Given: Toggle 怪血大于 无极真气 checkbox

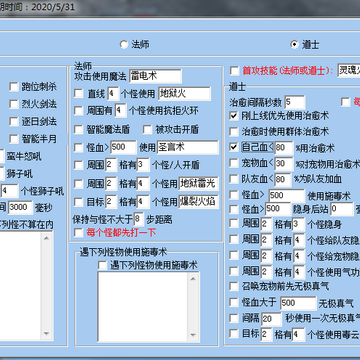Looking at the screenshot, I should [234, 303].
